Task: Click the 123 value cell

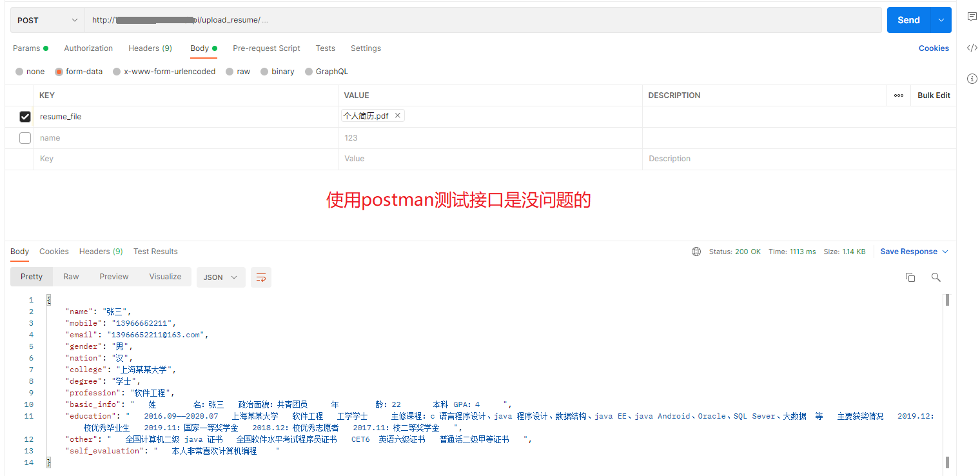Action: 490,138
